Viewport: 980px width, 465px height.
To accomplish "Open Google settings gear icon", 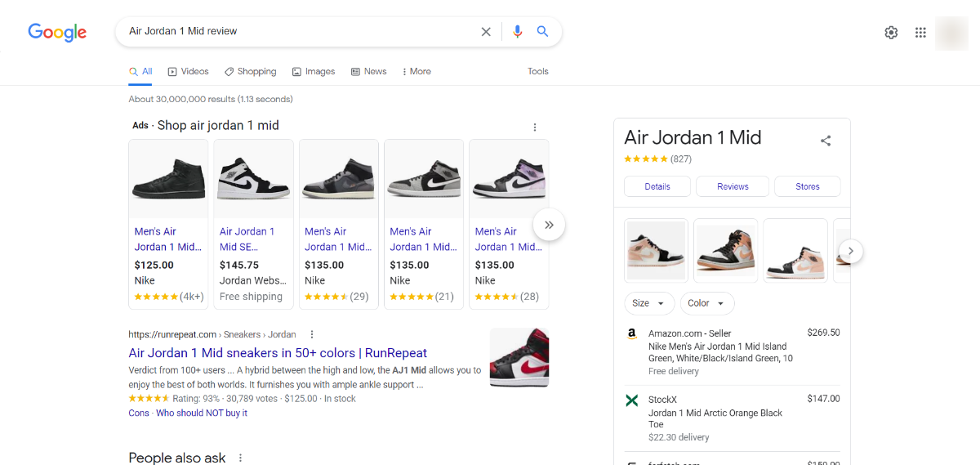I will coord(891,33).
